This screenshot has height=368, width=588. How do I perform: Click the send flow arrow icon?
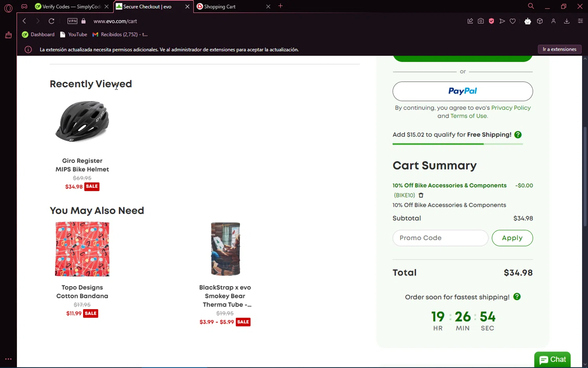point(502,21)
